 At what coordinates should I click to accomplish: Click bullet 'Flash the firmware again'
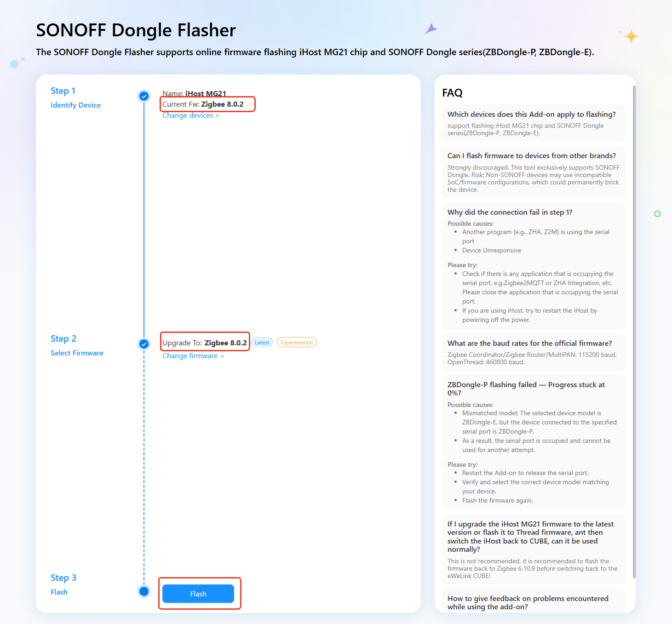tap(497, 501)
